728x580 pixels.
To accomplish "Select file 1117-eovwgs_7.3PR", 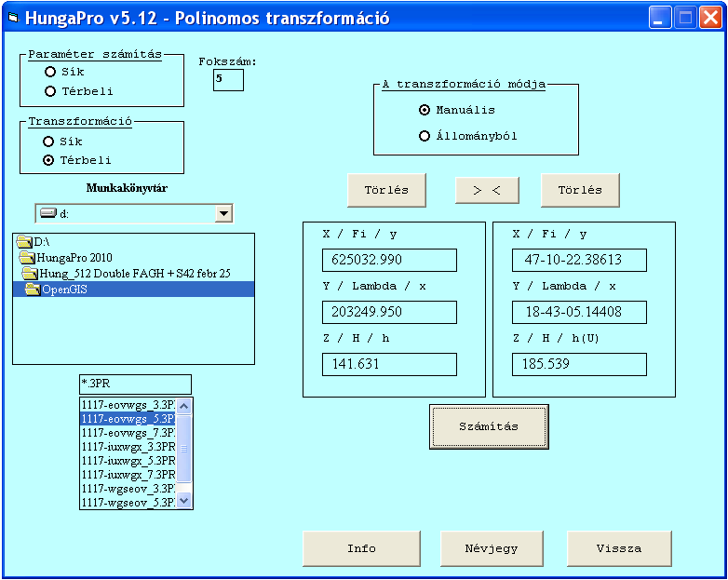I will coord(128,433).
